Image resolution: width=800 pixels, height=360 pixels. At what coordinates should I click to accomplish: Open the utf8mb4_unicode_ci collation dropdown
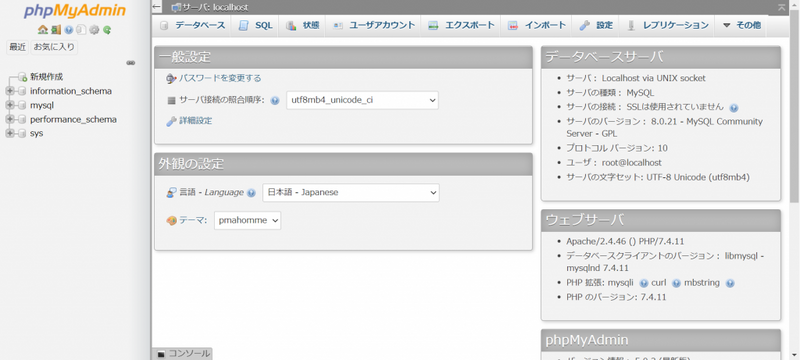(362, 100)
